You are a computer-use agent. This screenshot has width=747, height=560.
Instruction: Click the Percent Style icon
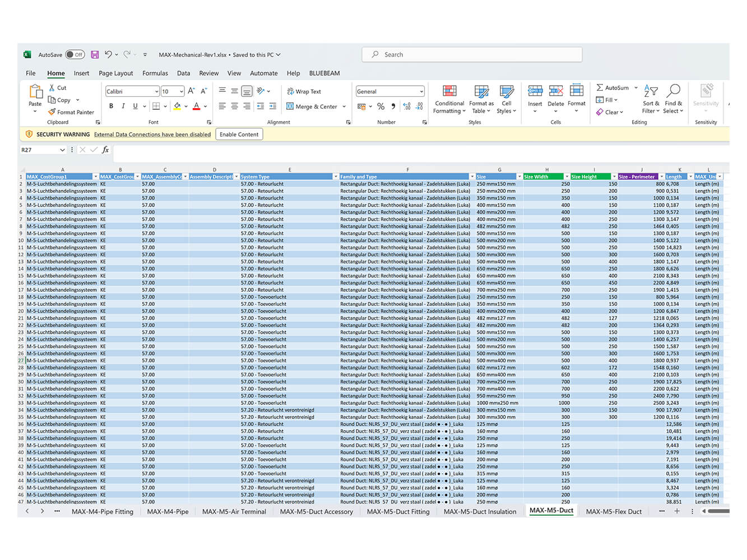tap(381, 106)
